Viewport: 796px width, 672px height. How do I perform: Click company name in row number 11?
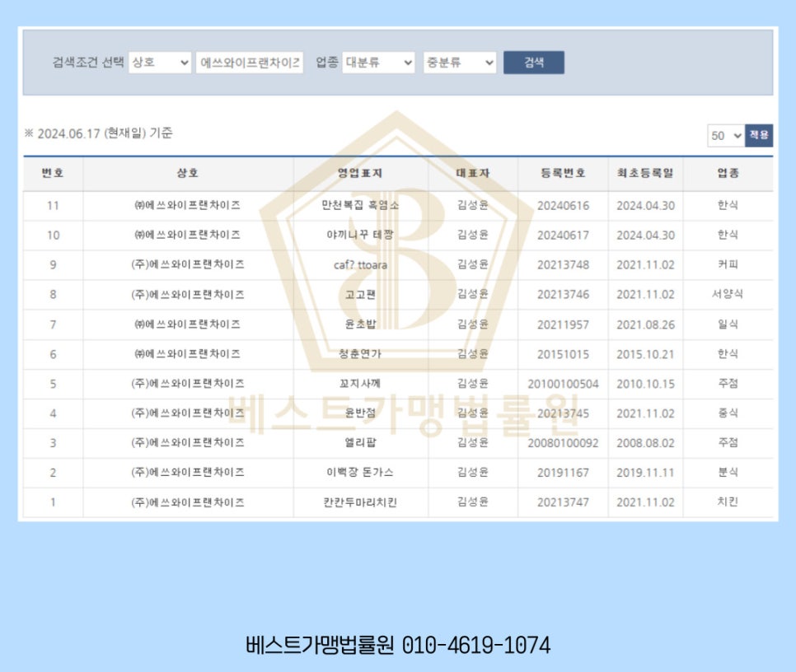point(188,205)
